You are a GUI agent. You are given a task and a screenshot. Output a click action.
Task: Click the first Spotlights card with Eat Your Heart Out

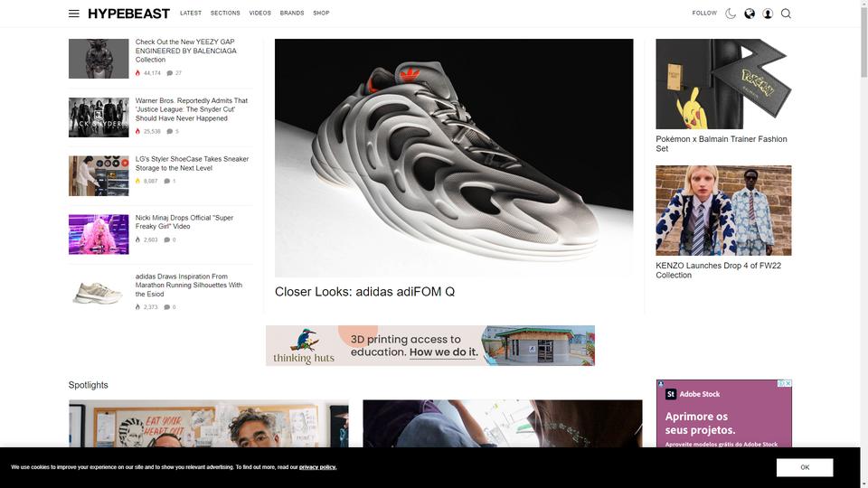coord(209,423)
